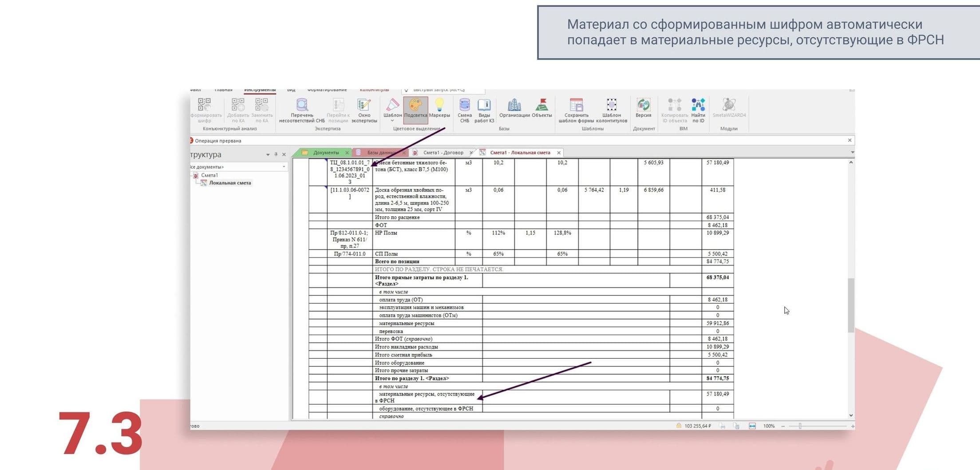Select Локальная смета tree item
This screenshot has height=470, width=980.
tap(230, 183)
